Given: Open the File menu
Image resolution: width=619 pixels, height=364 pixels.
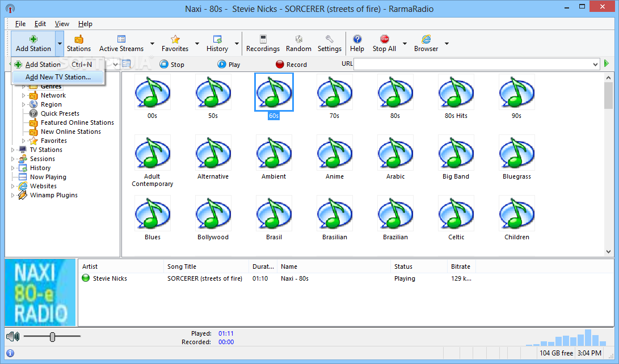Looking at the screenshot, I should point(20,24).
